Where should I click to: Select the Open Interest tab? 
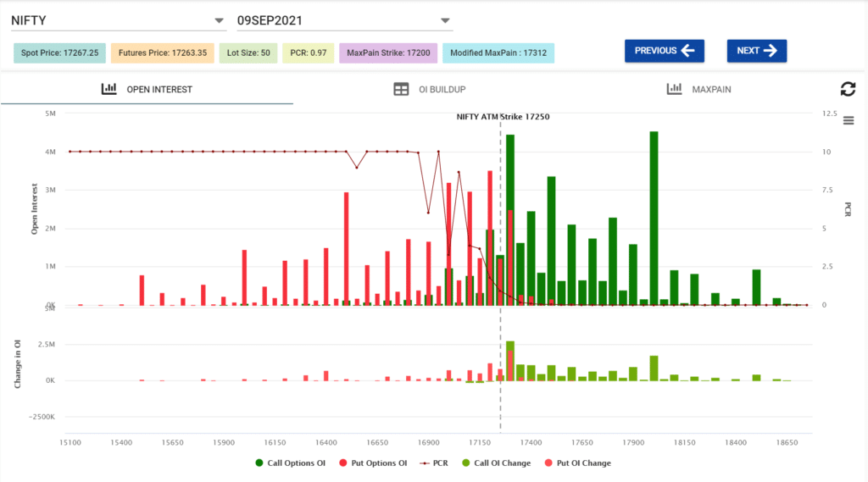pyautogui.click(x=159, y=89)
